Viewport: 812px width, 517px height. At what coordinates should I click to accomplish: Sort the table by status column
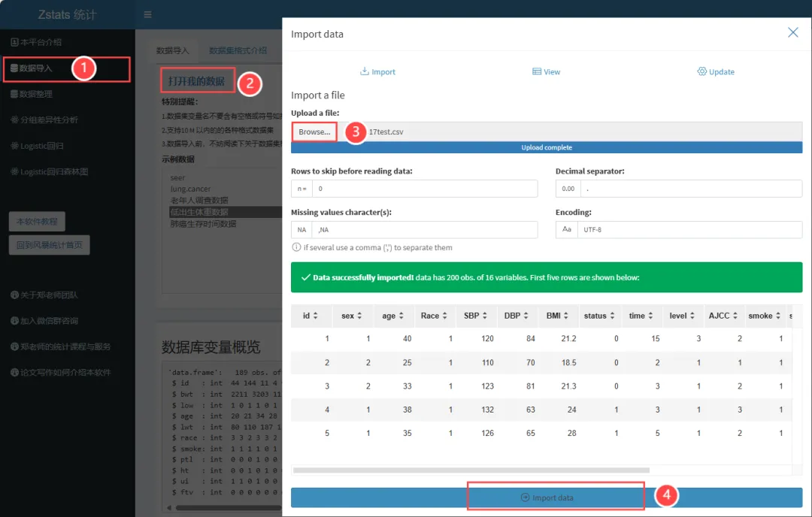(599, 316)
